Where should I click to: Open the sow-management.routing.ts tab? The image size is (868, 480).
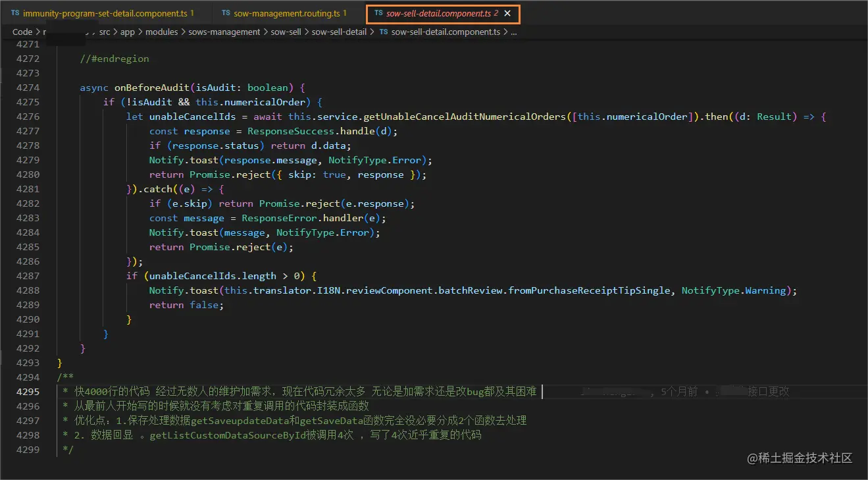click(284, 13)
